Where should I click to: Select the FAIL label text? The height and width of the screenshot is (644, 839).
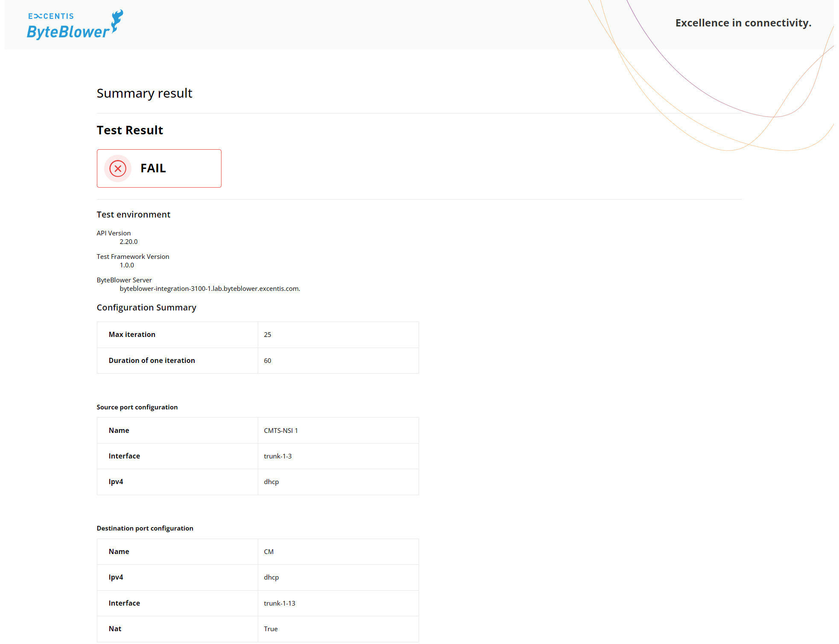click(152, 168)
